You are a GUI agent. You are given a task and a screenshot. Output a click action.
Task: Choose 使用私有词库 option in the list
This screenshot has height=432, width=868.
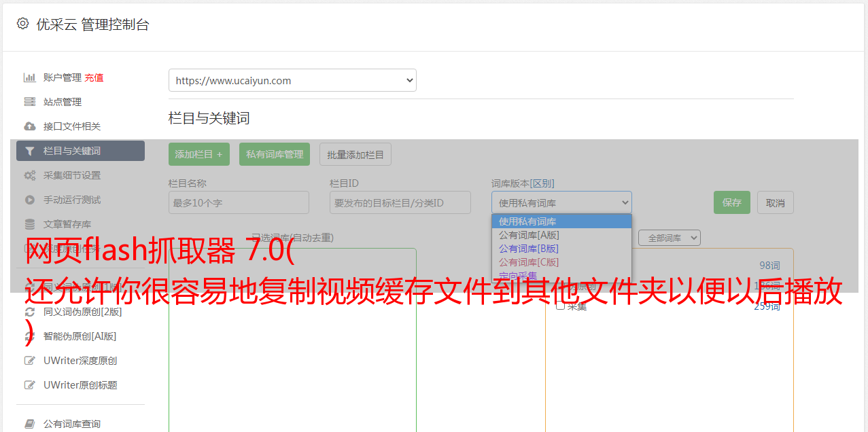click(561, 221)
